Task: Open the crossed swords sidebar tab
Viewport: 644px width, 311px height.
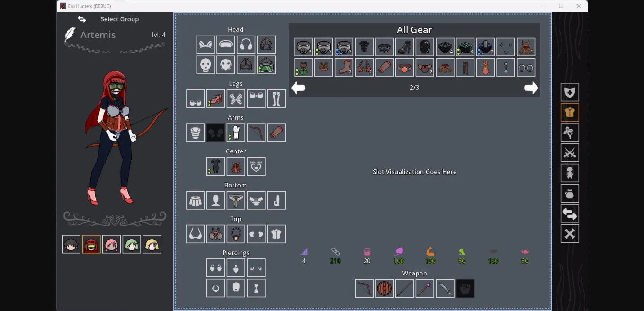Action: 570,153
